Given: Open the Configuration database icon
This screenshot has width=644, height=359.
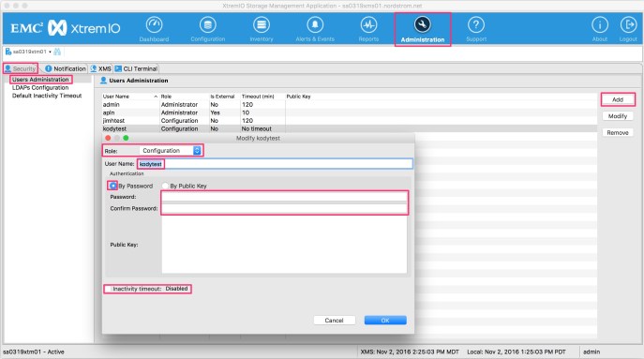Looking at the screenshot, I should pyautogui.click(x=208, y=25).
